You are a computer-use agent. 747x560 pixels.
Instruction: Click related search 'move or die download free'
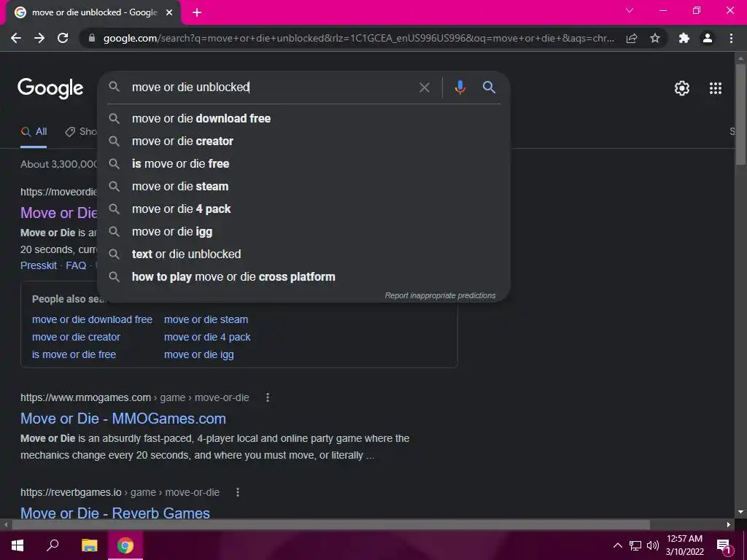coord(92,319)
